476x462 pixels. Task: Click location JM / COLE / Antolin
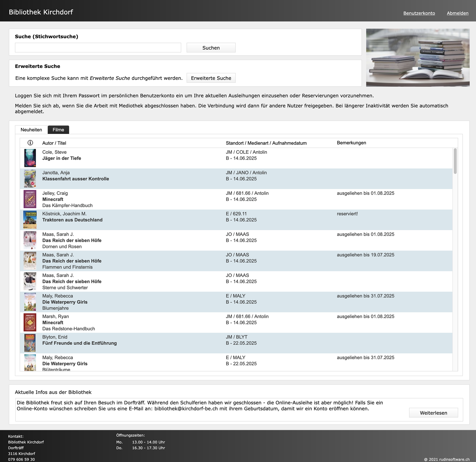point(246,152)
